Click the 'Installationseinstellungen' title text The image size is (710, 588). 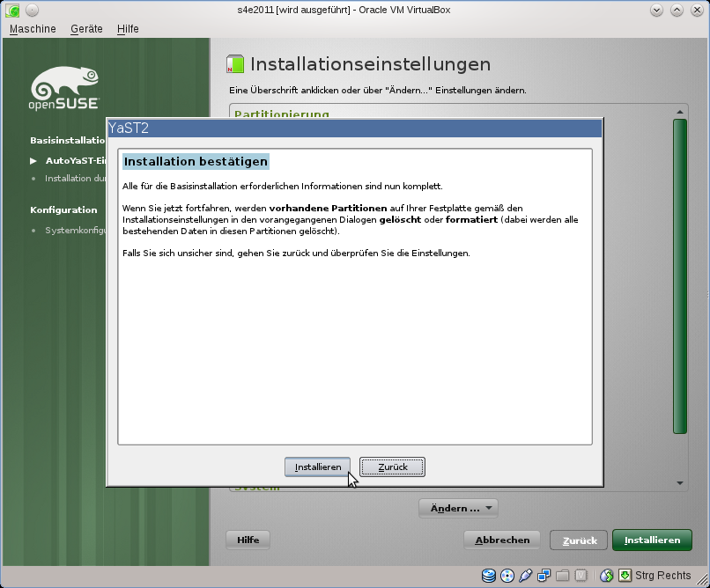pyautogui.click(x=370, y=64)
